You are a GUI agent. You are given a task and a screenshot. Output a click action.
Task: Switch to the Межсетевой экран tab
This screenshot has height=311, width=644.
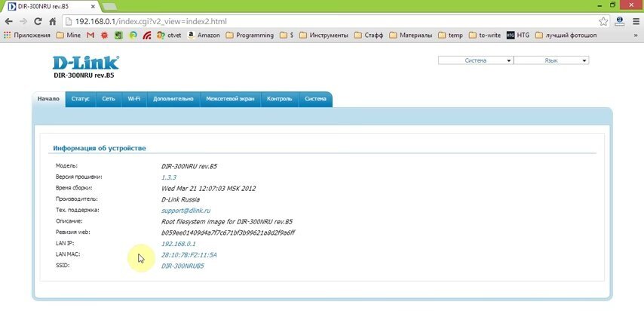pos(231,99)
